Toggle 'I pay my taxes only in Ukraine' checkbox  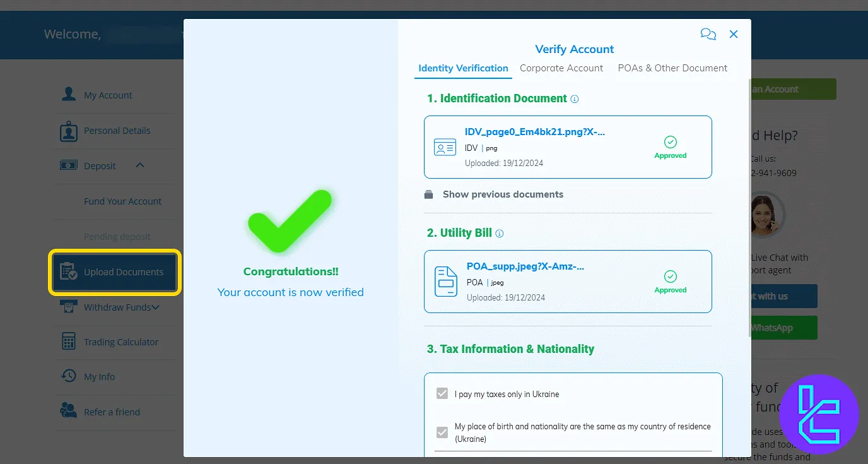coord(442,394)
